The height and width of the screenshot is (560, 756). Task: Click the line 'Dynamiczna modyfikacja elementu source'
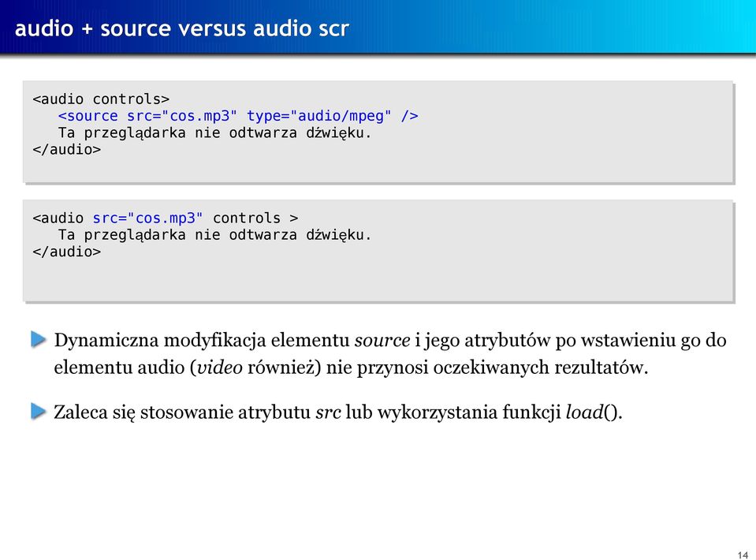(390, 340)
